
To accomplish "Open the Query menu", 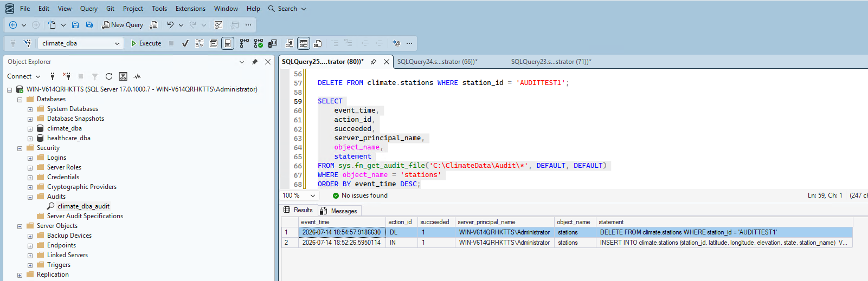I will coord(89,9).
